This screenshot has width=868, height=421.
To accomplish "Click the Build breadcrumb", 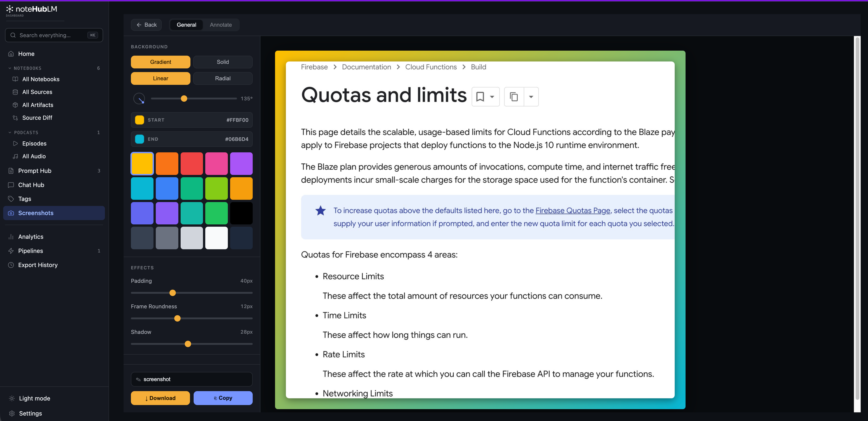I will click(478, 67).
